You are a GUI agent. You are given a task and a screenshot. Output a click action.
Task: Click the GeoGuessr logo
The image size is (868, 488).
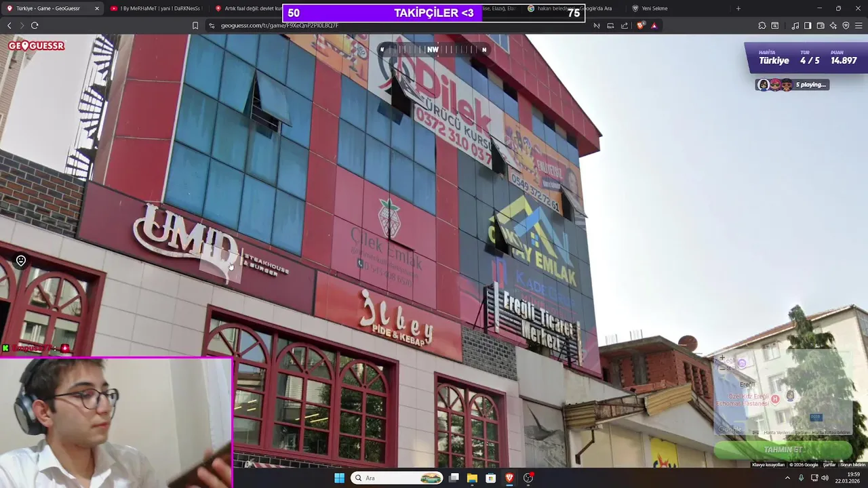click(37, 46)
